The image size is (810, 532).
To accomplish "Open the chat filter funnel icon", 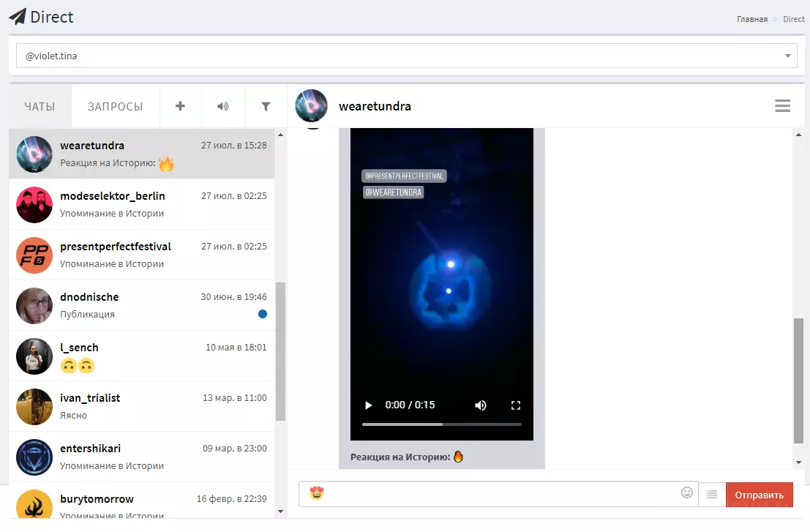I will pos(266,106).
